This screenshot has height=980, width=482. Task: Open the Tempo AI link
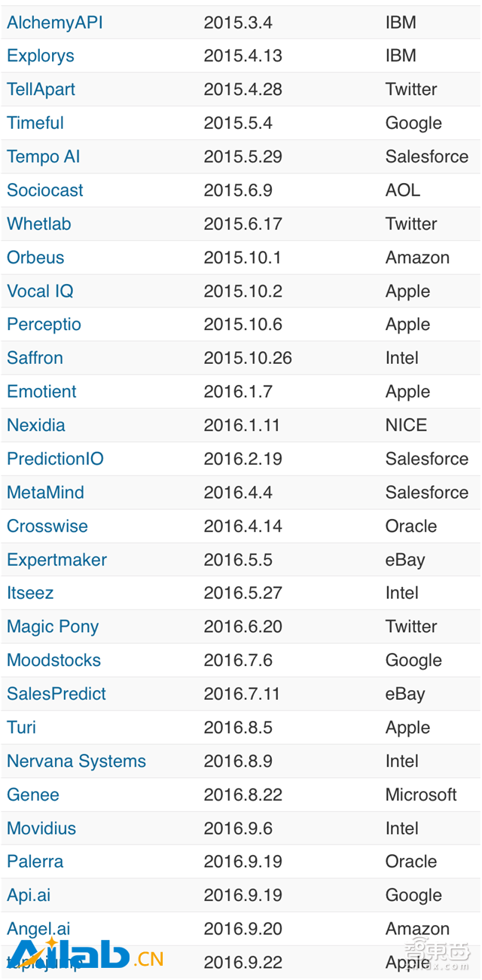(x=44, y=157)
